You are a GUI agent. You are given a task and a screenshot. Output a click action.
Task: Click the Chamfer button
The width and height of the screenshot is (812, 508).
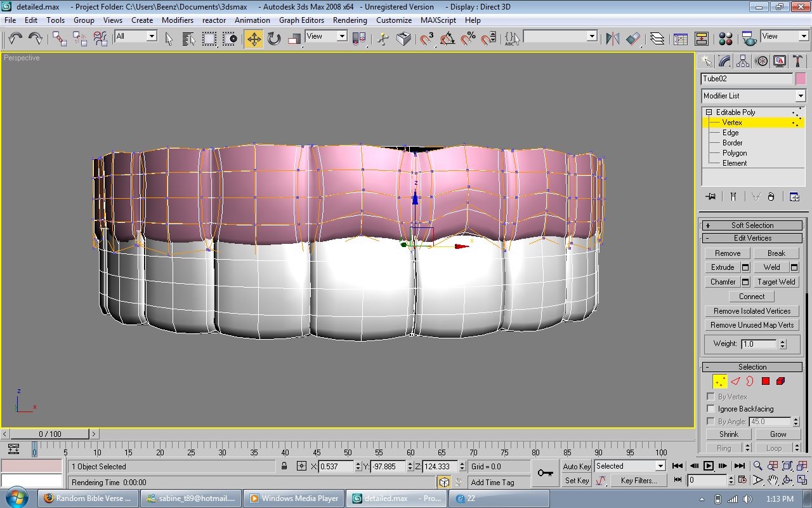tap(723, 282)
